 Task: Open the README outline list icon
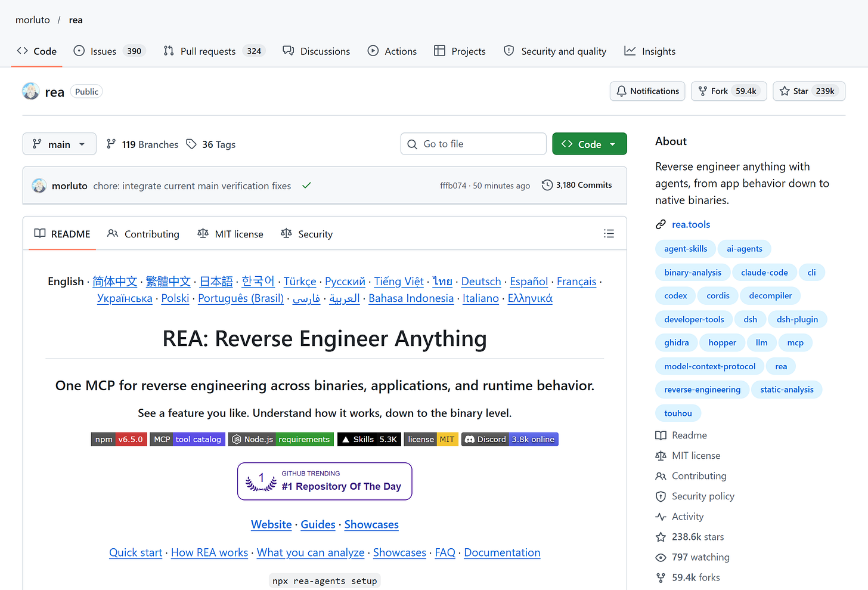coord(609,234)
